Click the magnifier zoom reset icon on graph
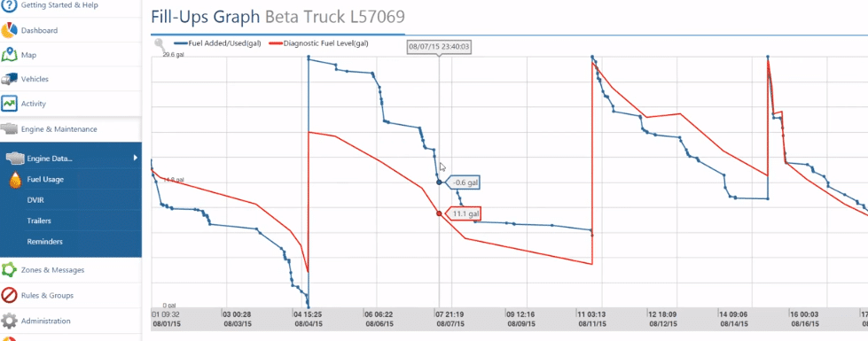 coord(160,44)
